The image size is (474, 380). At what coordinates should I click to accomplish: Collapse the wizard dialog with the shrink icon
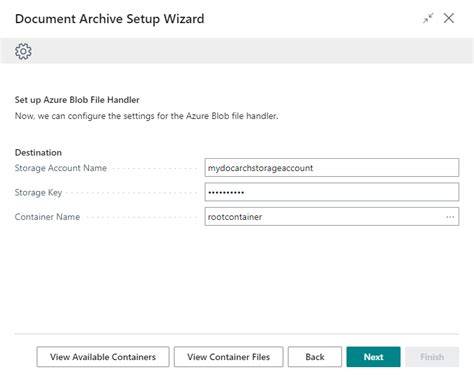coord(428,18)
